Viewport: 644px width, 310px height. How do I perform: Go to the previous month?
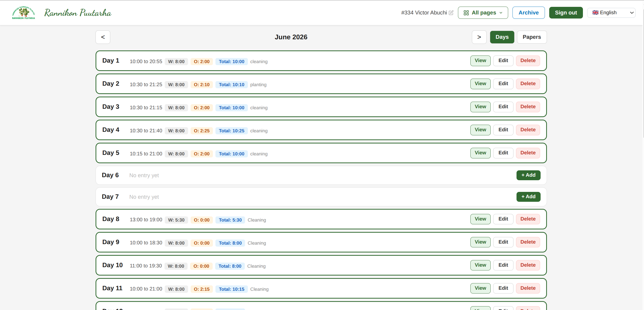pyautogui.click(x=103, y=37)
